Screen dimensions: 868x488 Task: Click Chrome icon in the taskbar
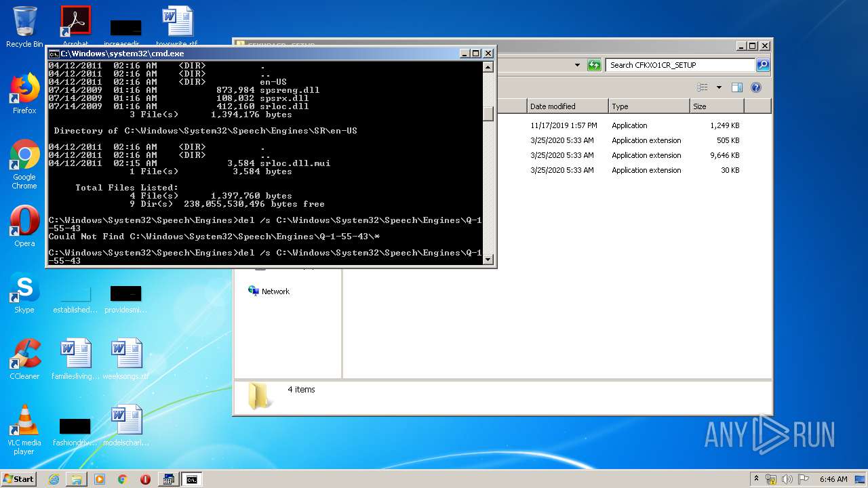pos(123,479)
